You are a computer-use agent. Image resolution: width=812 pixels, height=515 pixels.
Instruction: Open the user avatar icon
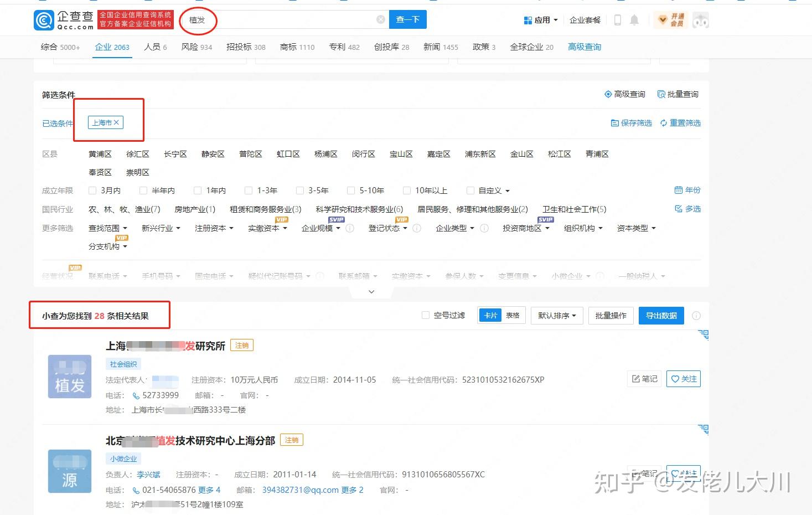click(700, 20)
